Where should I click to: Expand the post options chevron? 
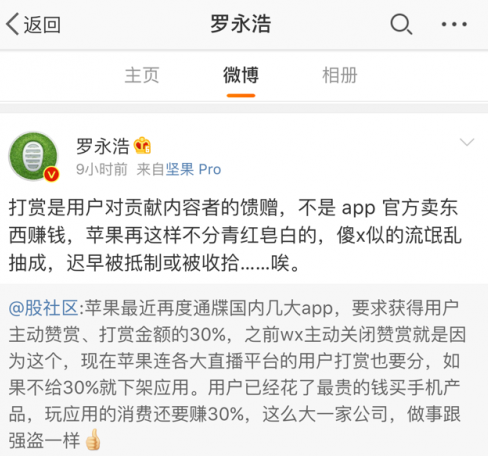pos(467,142)
